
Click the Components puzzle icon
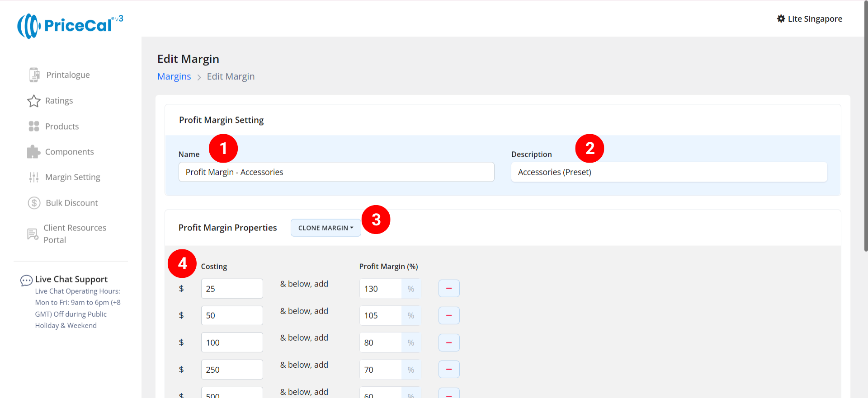coord(34,152)
